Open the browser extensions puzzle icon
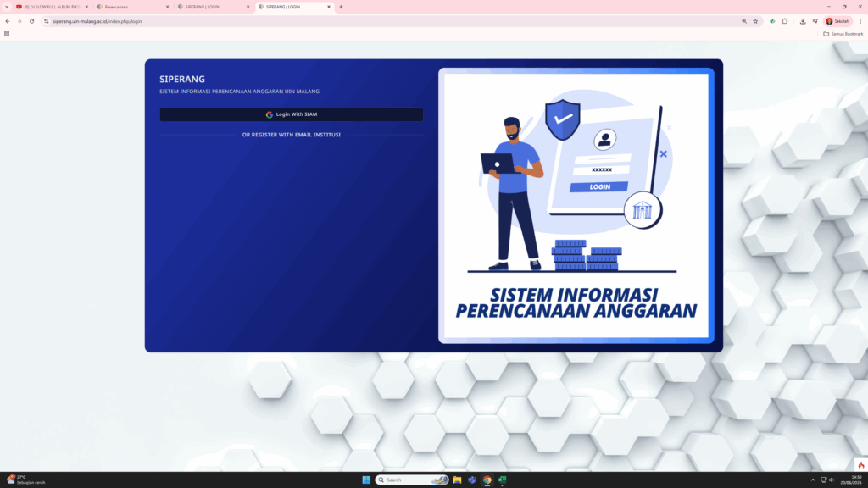Screen dimensions: 868x488 785,21
